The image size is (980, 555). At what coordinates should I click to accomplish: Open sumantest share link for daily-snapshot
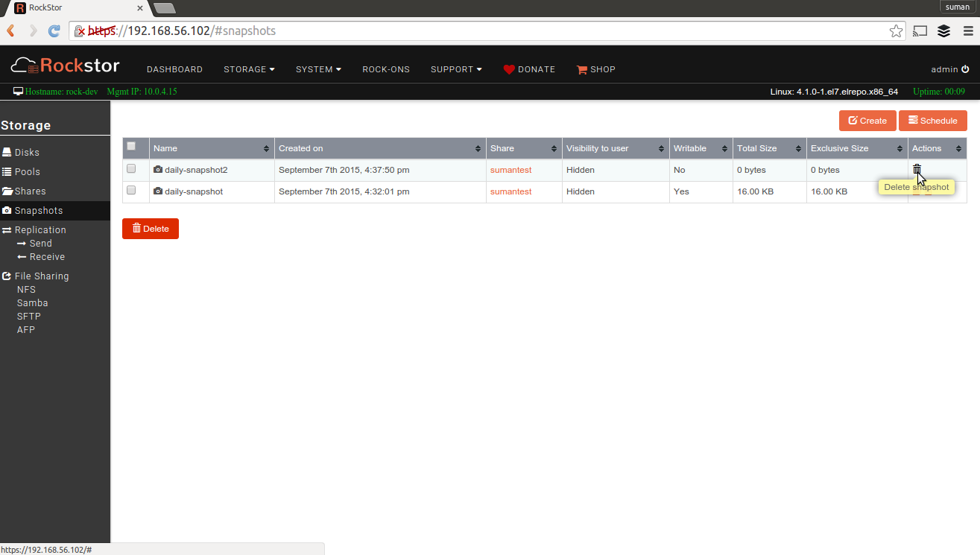pyautogui.click(x=510, y=191)
